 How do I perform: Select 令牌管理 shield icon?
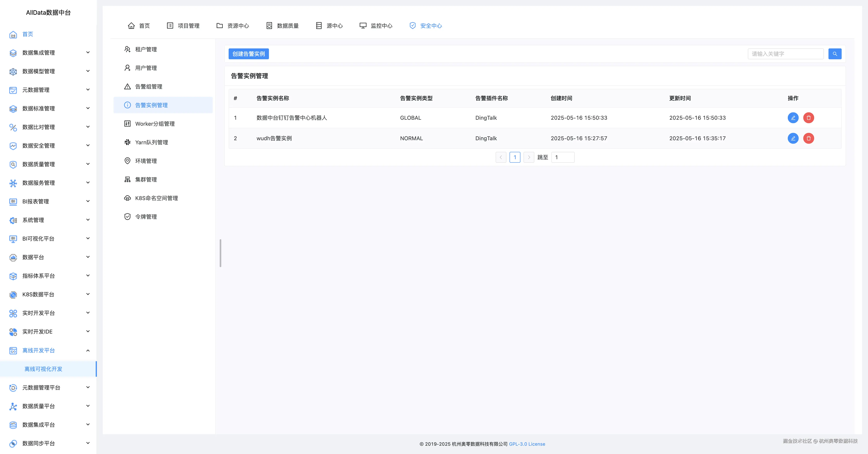(127, 216)
